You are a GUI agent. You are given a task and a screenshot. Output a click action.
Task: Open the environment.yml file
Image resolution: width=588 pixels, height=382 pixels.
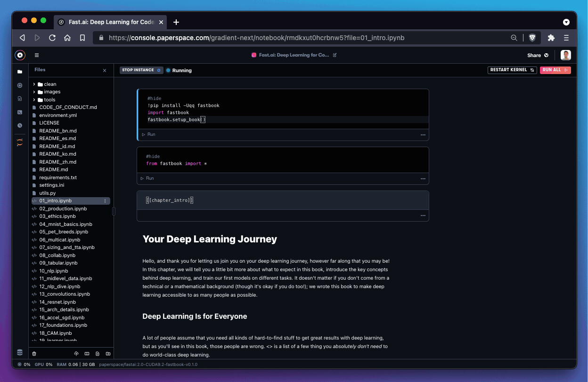(58, 115)
